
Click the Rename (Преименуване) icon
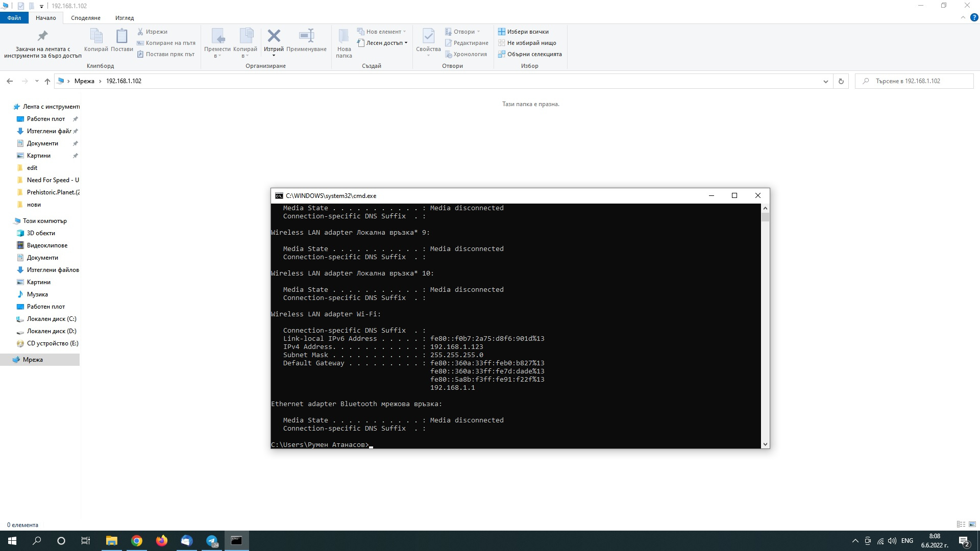tap(306, 36)
